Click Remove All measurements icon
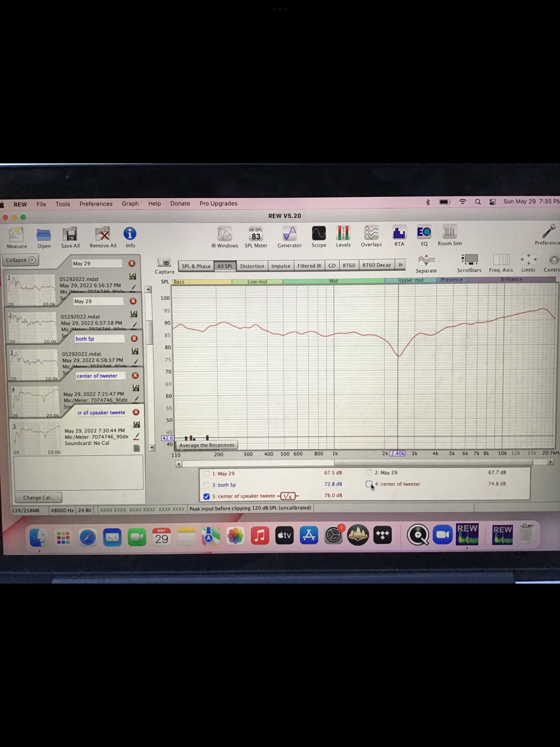This screenshot has height=747, width=560. (x=103, y=234)
